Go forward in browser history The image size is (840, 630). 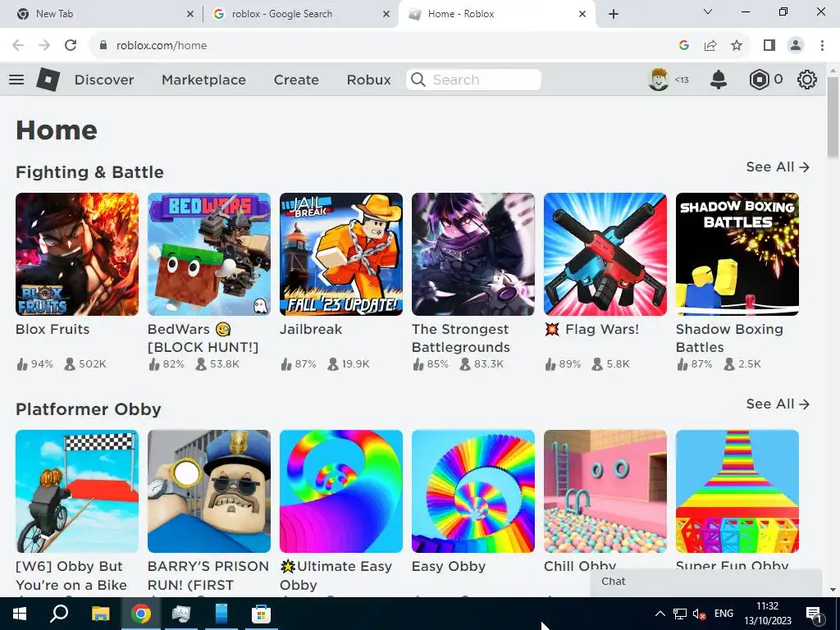(44, 46)
